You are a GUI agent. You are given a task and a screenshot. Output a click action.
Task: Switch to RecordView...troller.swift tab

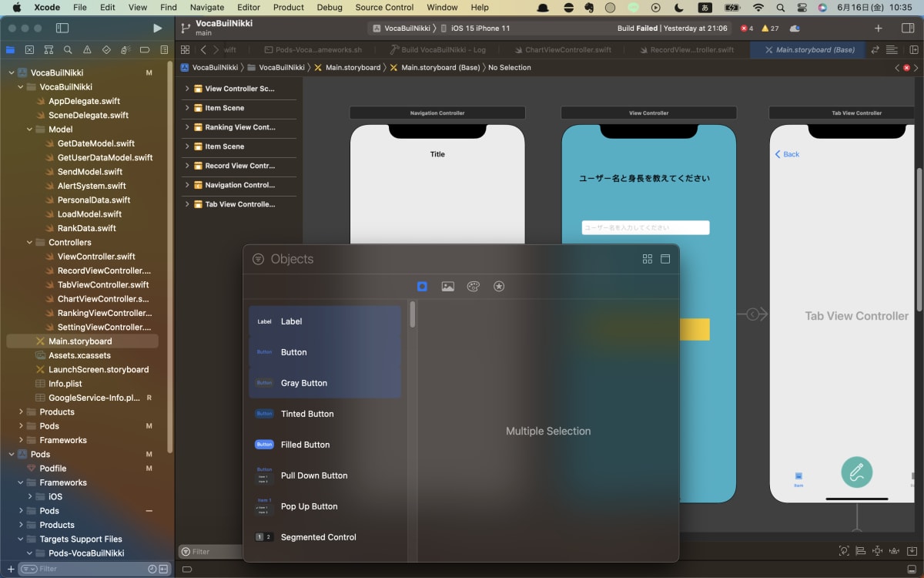(x=685, y=49)
